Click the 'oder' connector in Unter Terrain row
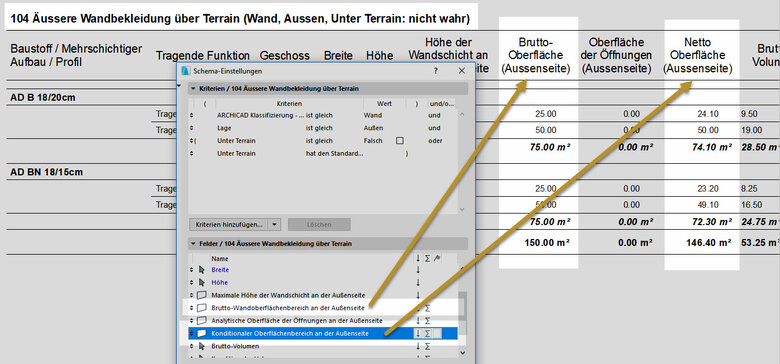780x364 pixels. (435, 141)
